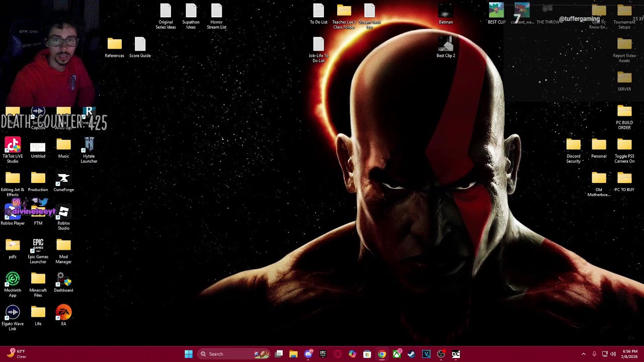Open the volume control in tray
Screen dimensions: 644x362
(x=613, y=354)
